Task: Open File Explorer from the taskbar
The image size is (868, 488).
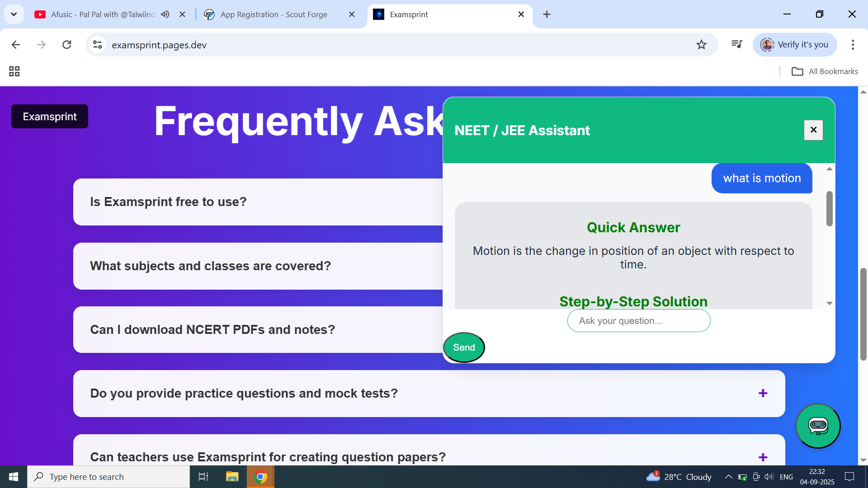Action: coord(232,477)
